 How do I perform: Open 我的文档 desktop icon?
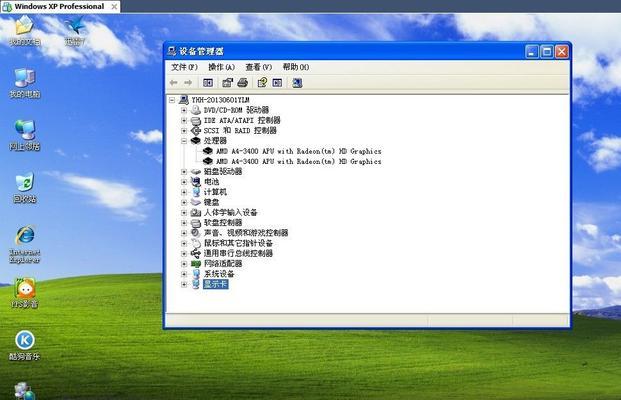[x=25, y=31]
